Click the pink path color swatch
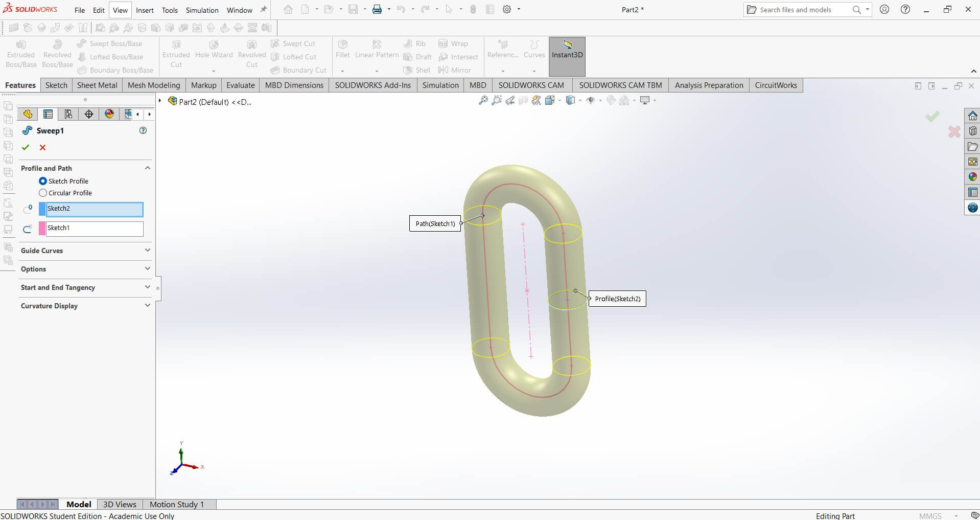The height and width of the screenshot is (520, 980). [x=42, y=229]
